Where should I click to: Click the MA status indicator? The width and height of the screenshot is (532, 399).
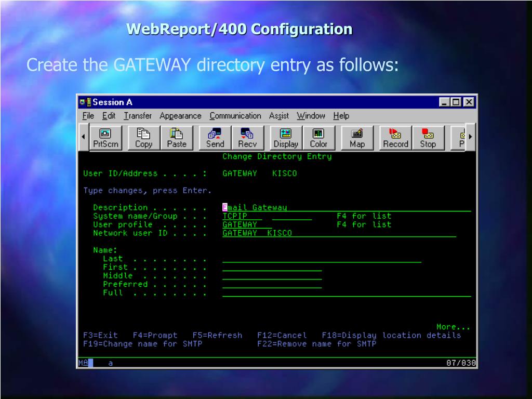click(x=84, y=363)
